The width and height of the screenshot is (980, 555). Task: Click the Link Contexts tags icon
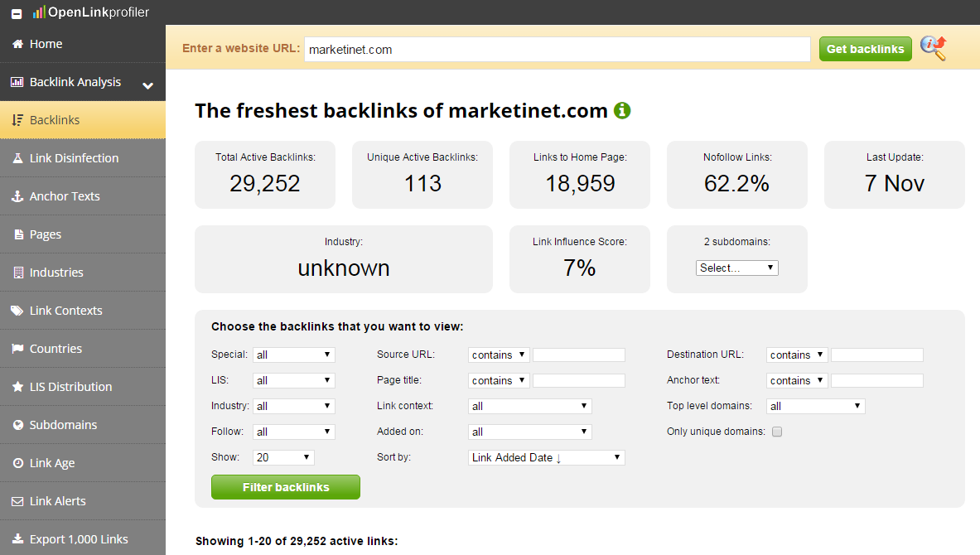(17, 311)
